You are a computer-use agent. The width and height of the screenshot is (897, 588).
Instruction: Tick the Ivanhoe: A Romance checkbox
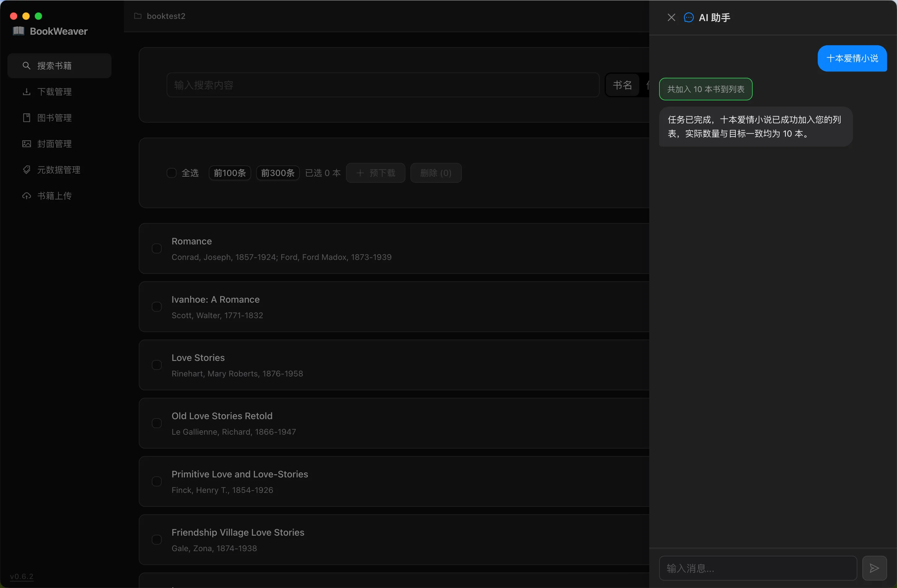tap(157, 306)
